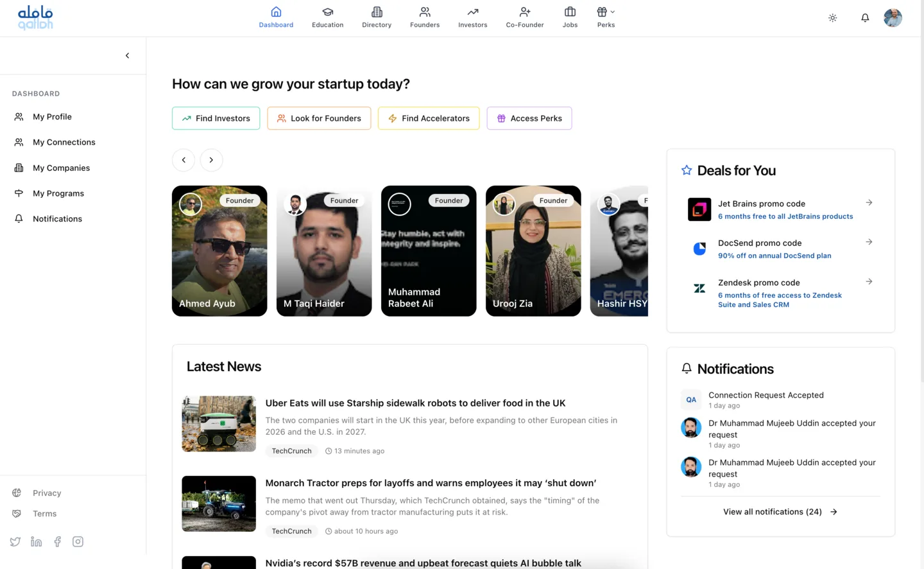
Task: Toggle the light/dark theme sun icon
Action: coord(832,18)
